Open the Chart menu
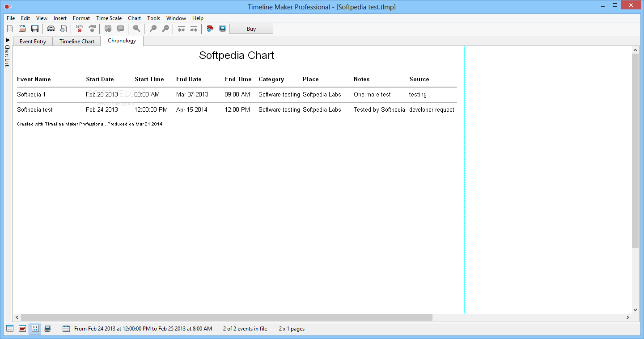This screenshot has height=339, width=644. [x=134, y=18]
